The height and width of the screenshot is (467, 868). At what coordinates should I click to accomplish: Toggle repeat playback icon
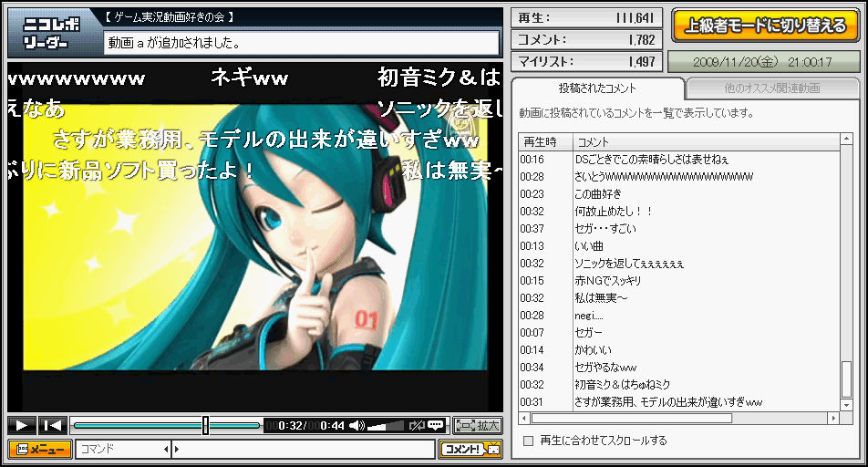point(416,425)
